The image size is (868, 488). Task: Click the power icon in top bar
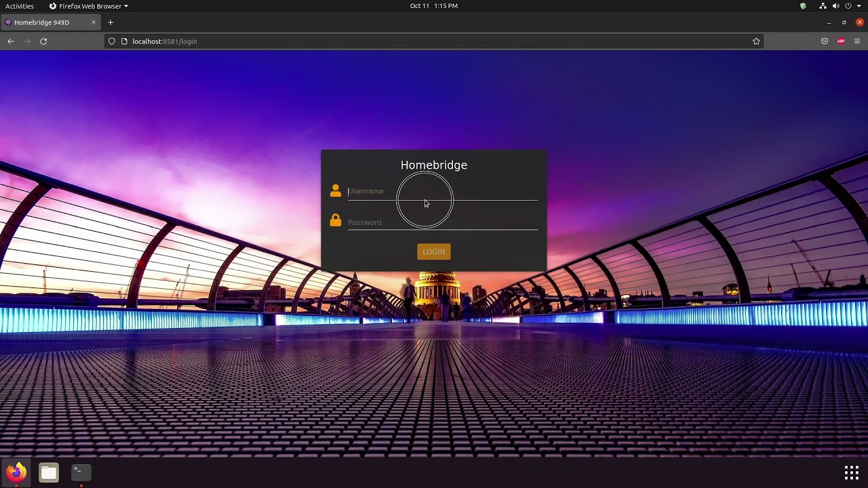[848, 6]
